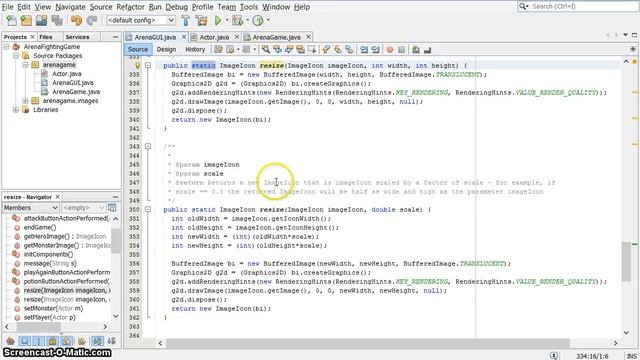The image size is (640, 360).
Task: Collapse the ArenaFightingGame project node
Action: pos(6,47)
